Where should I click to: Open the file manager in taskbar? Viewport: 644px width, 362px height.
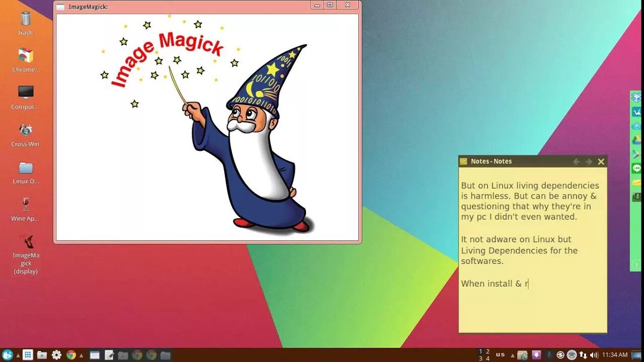42,355
